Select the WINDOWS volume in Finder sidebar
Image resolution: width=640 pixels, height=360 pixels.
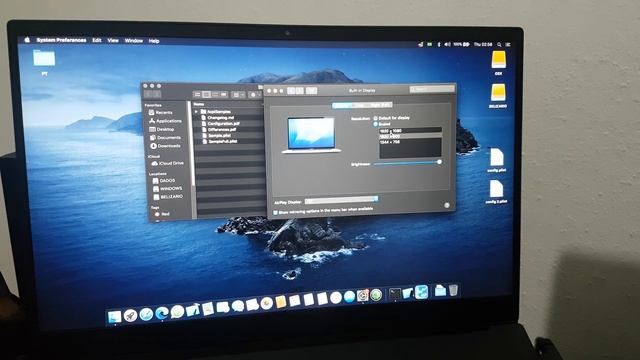click(x=168, y=189)
